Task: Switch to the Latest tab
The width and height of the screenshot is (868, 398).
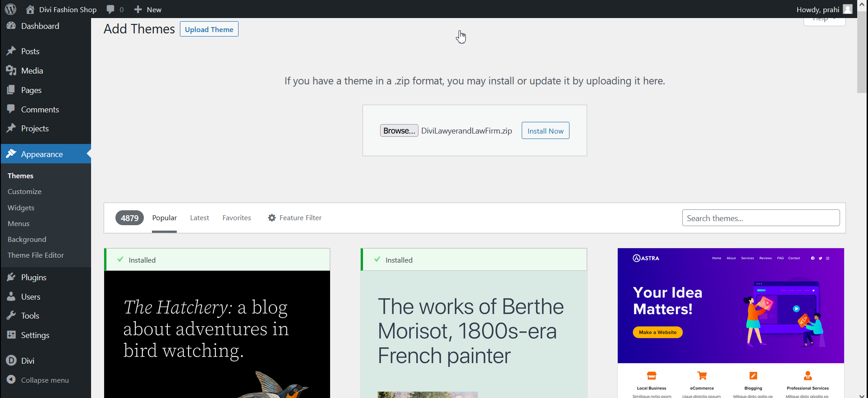Action: (199, 218)
